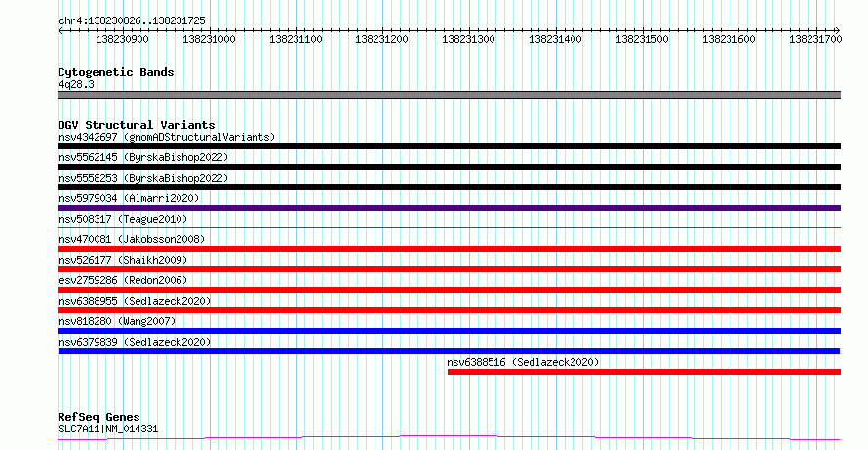Open variant nsv5979034 (Almarri2020) label

[x=129, y=198]
